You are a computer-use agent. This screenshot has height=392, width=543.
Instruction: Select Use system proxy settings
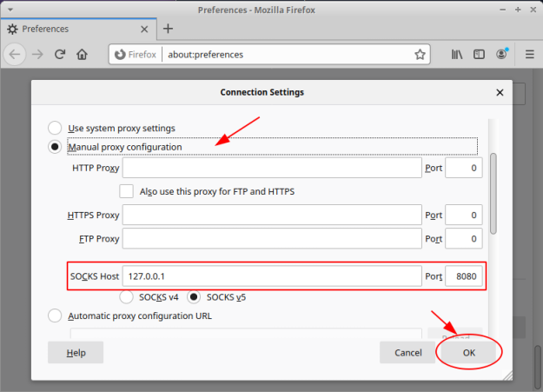(x=55, y=128)
